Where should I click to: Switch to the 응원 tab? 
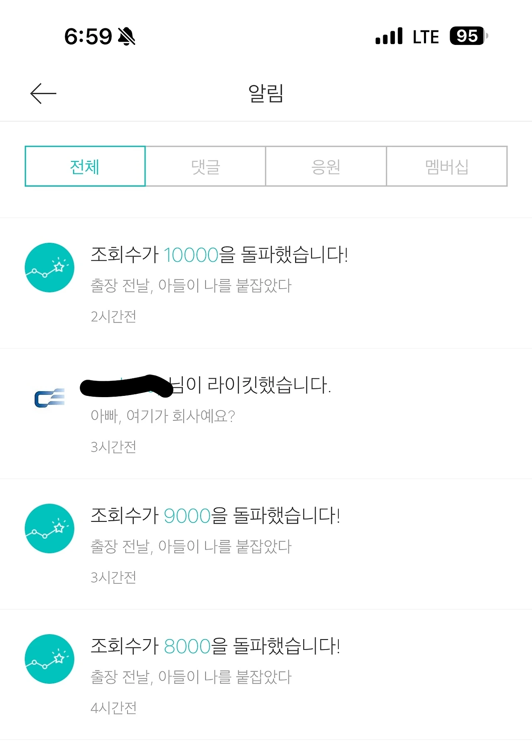click(326, 166)
